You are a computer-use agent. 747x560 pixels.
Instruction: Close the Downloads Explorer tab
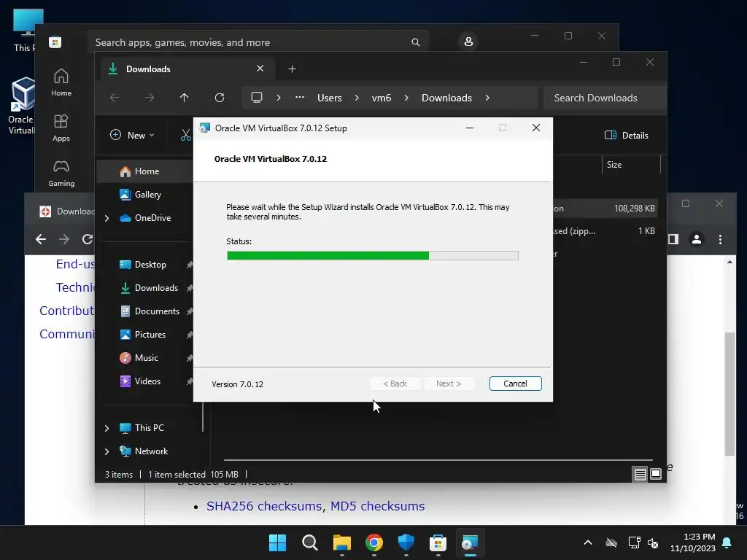coord(260,69)
